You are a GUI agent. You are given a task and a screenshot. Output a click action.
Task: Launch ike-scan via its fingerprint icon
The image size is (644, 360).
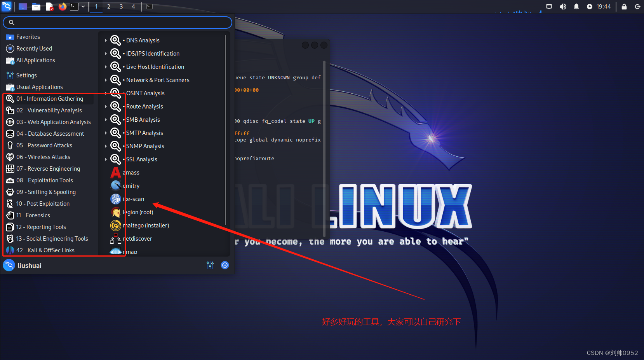tap(116, 199)
